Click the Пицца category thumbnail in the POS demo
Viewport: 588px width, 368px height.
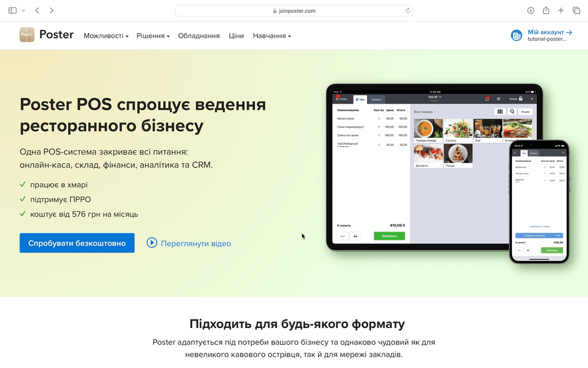[x=458, y=156]
